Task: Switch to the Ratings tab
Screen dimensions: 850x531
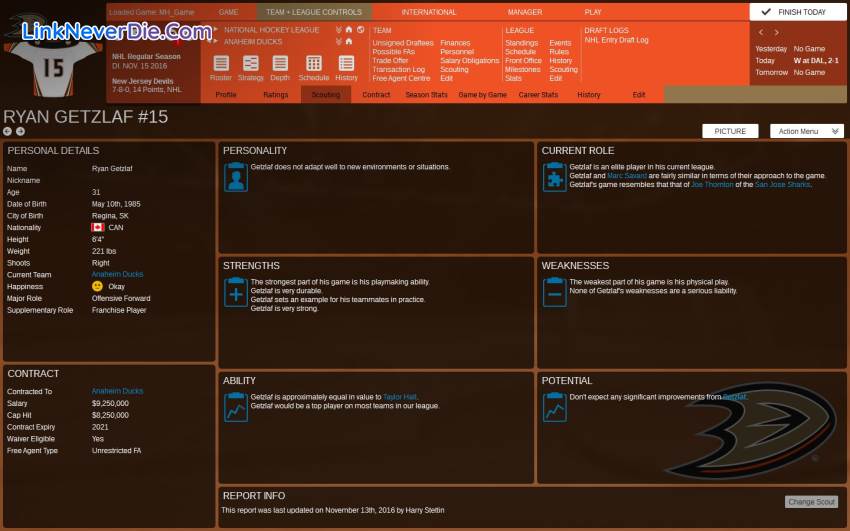Action: click(275, 95)
